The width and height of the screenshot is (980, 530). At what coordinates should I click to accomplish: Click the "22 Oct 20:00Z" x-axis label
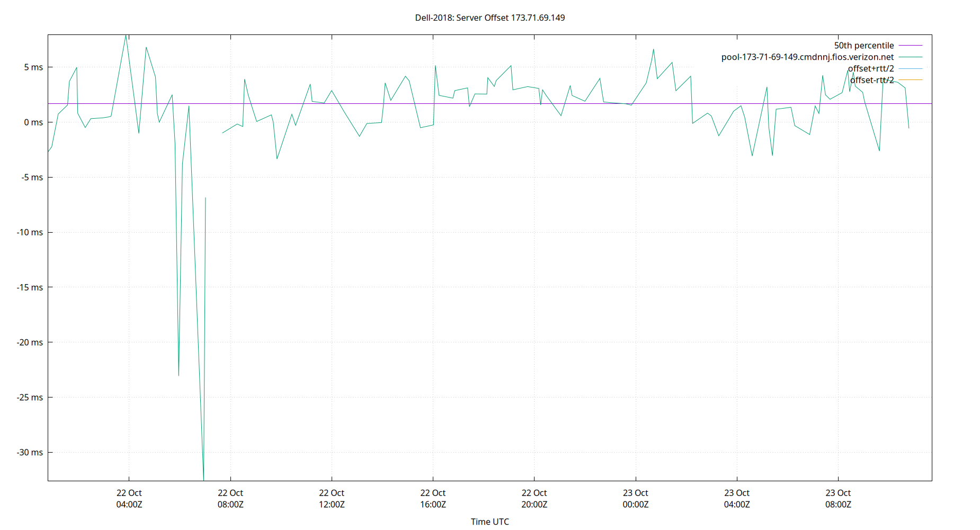(x=534, y=499)
